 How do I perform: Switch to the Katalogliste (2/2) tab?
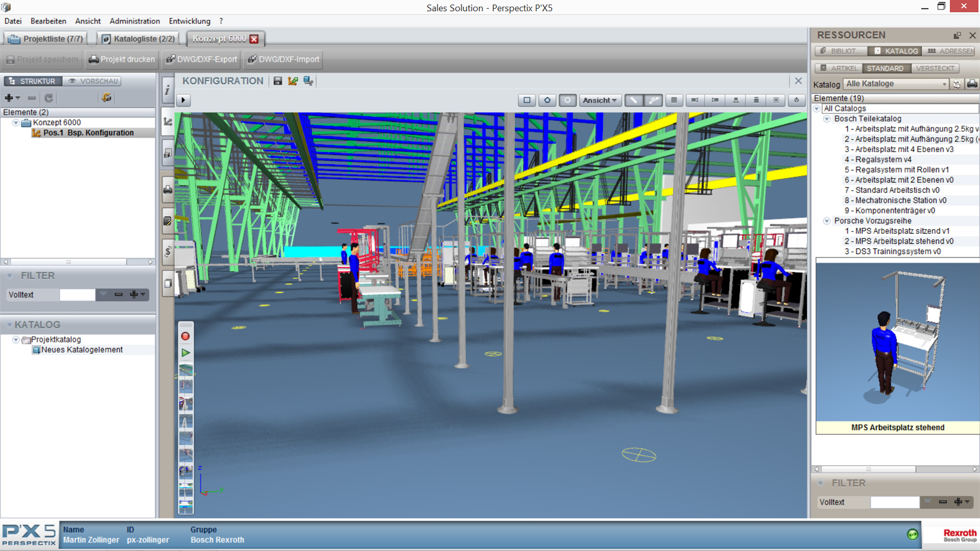pos(138,39)
